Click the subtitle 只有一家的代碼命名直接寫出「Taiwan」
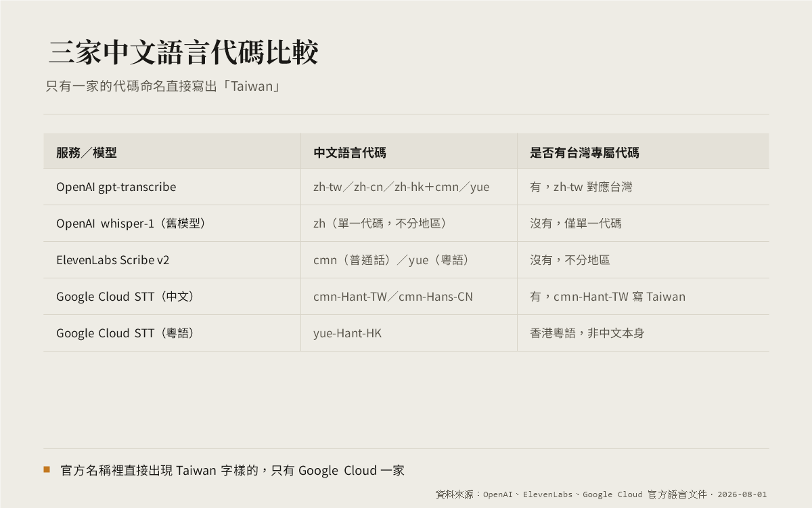The height and width of the screenshot is (508, 812). pyautogui.click(x=164, y=87)
